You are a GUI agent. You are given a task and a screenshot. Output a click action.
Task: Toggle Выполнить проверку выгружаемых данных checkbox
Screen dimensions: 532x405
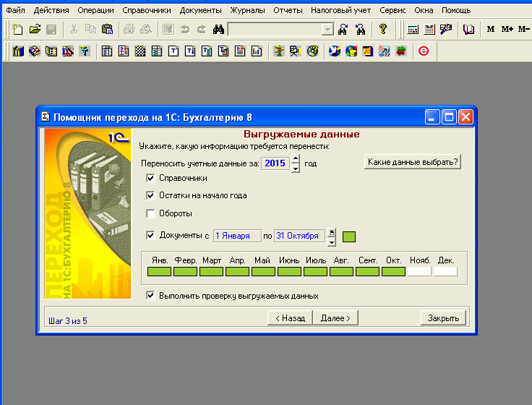click(x=150, y=295)
